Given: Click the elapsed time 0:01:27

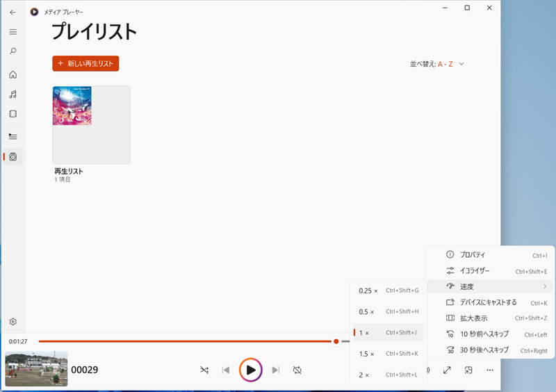Looking at the screenshot, I should (x=18, y=342).
